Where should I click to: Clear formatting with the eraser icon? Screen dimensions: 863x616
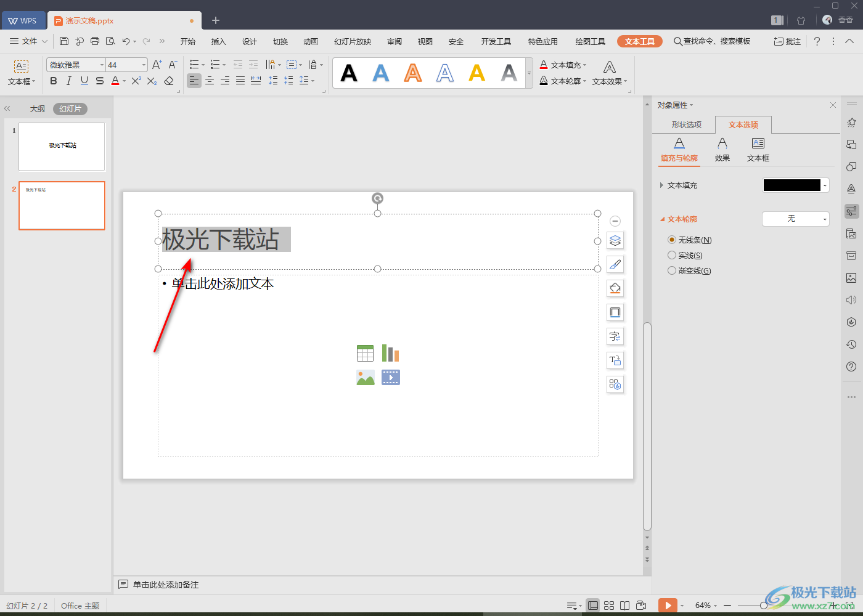[x=169, y=81]
